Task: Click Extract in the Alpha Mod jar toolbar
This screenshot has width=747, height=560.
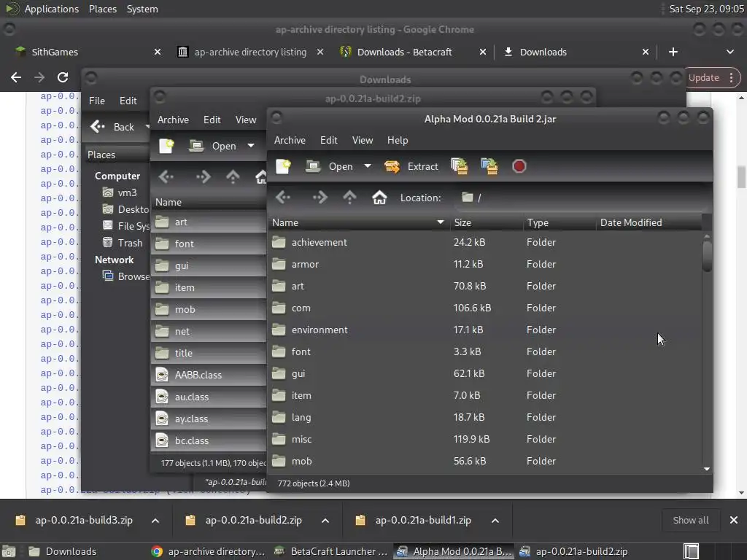Action: pos(411,167)
